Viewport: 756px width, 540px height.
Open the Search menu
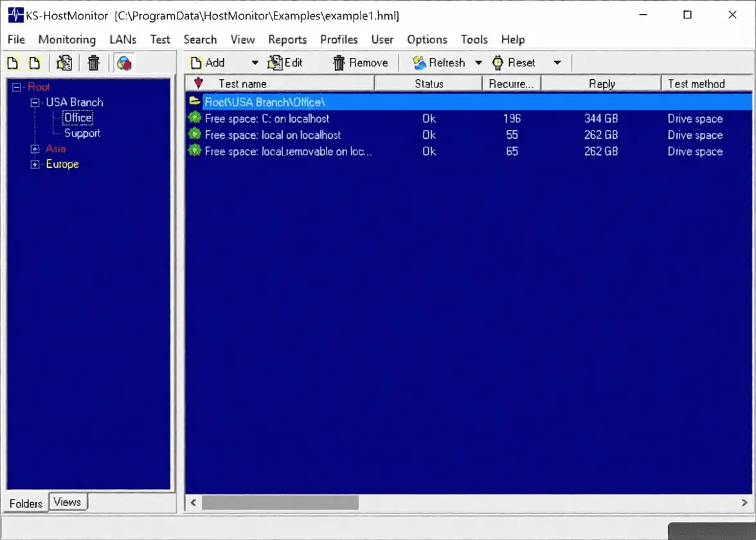200,40
